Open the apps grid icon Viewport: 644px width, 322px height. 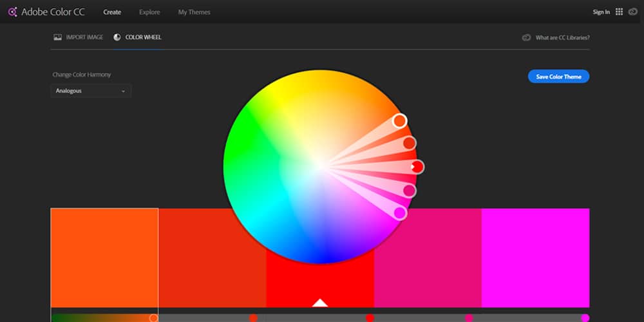click(619, 12)
